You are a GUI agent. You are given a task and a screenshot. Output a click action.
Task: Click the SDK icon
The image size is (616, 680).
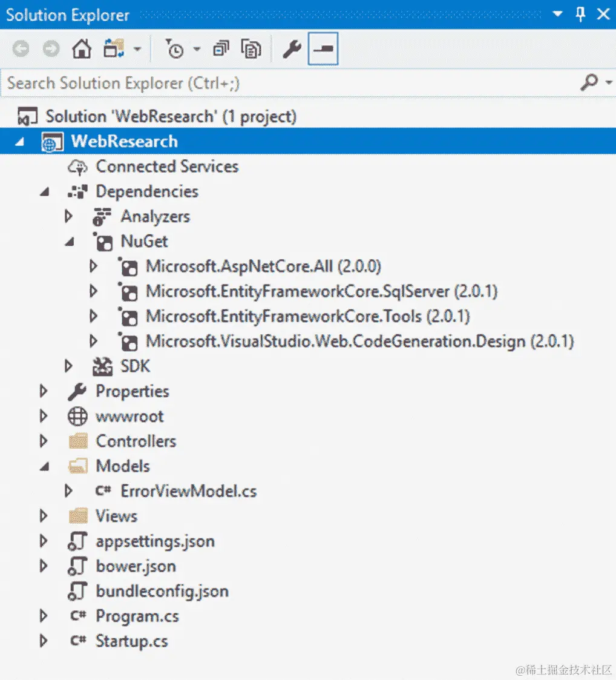pyautogui.click(x=103, y=366)
